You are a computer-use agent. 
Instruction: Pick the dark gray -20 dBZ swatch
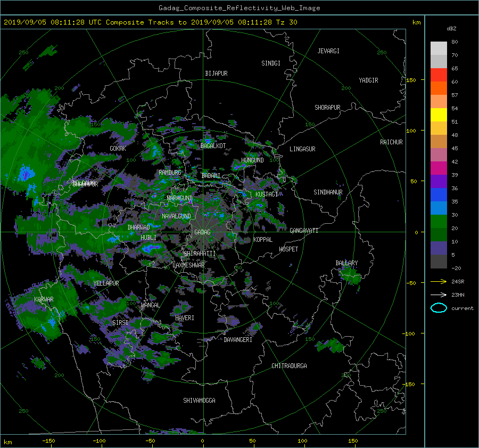[439, 262]
